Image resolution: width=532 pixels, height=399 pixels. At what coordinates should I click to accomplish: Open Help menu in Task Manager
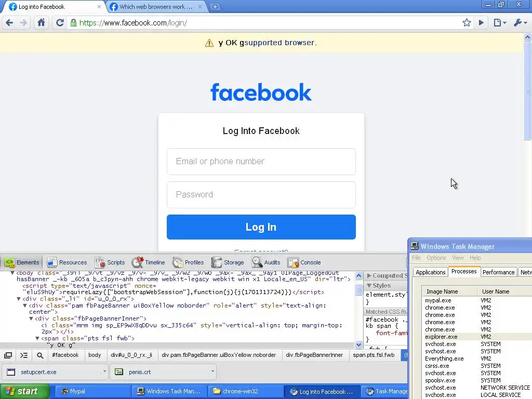pyautogui.click(x=475, y=258)
